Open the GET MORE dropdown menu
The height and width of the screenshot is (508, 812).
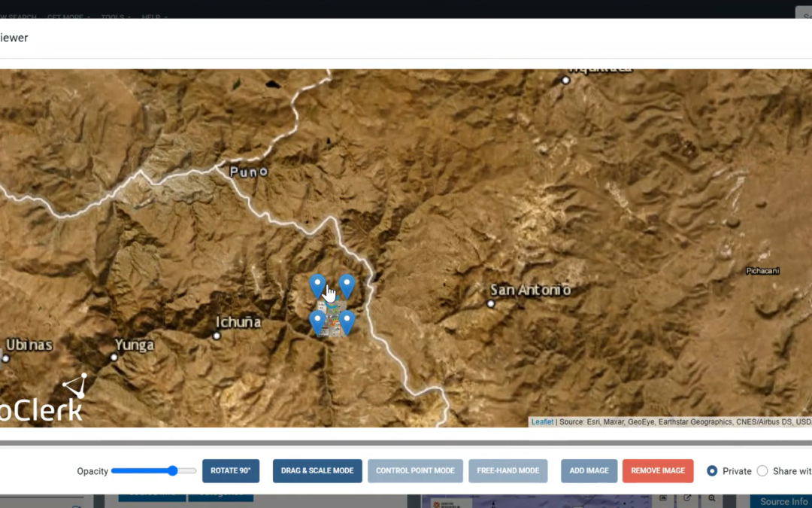coord(68,17)
